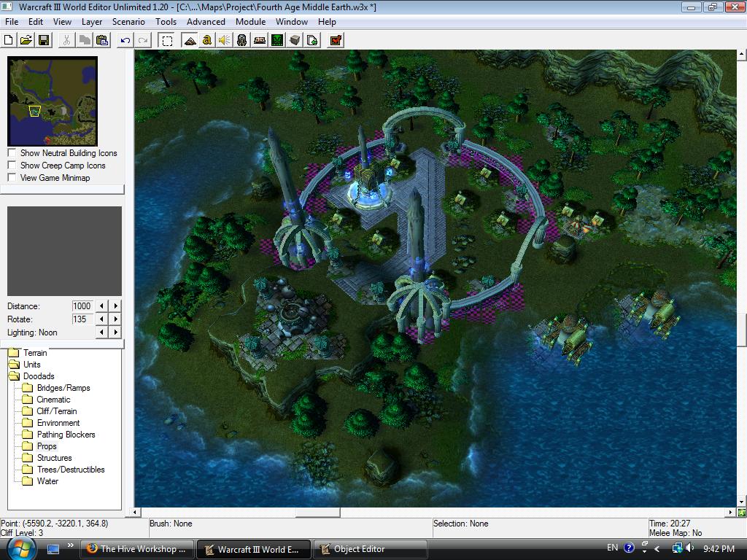Open the Trigger Editor module
Image resolution: width=747 pixels, height=560 pixels.
(206, 41)
